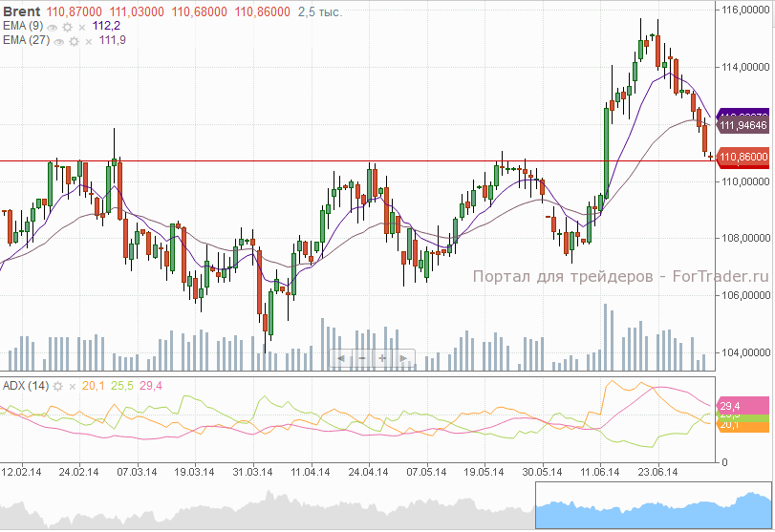
Task: Click the EMA 27 price tag 111,94646
Action: tap(743, 125)
